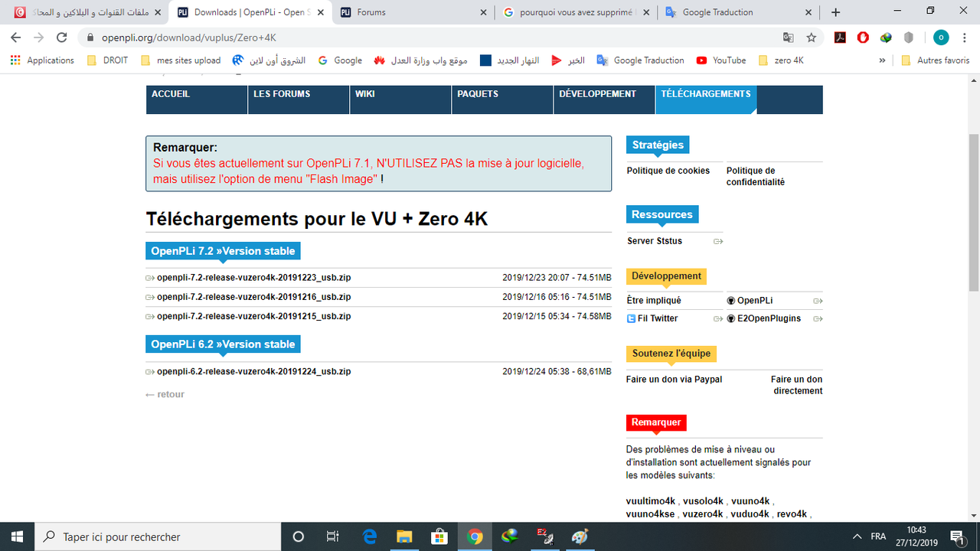Open Microsoft Store from taskbar
Screen dimensions: 980x551
(439, 536)
